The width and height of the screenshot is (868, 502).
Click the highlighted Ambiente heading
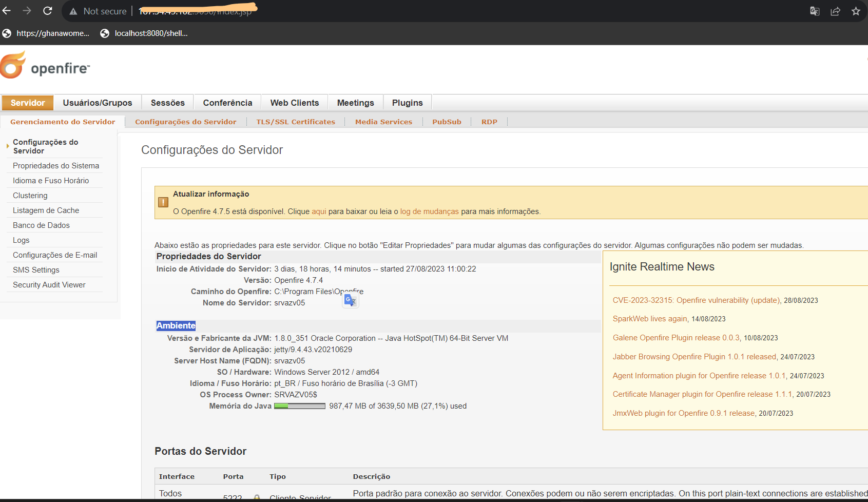coord(176,325)
